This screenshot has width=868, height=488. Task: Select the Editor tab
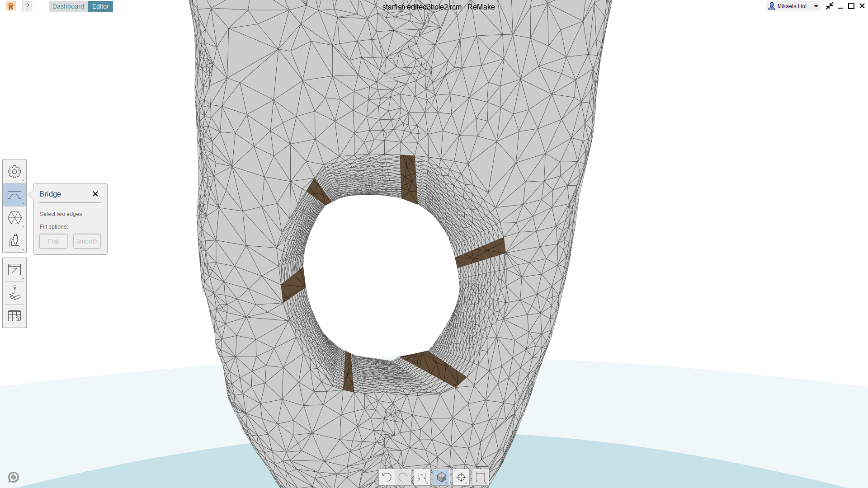click(100, 6)
